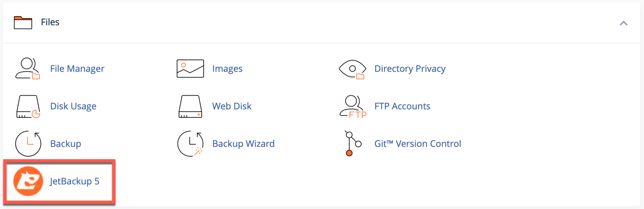Viewport: 644px width, 209px height.
Task: Open the Images icon
Action: (x=190, y=69)
